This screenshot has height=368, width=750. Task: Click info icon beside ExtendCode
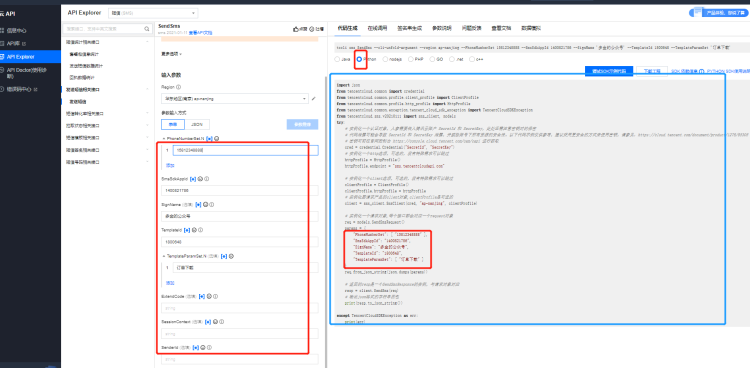point(216,296)
